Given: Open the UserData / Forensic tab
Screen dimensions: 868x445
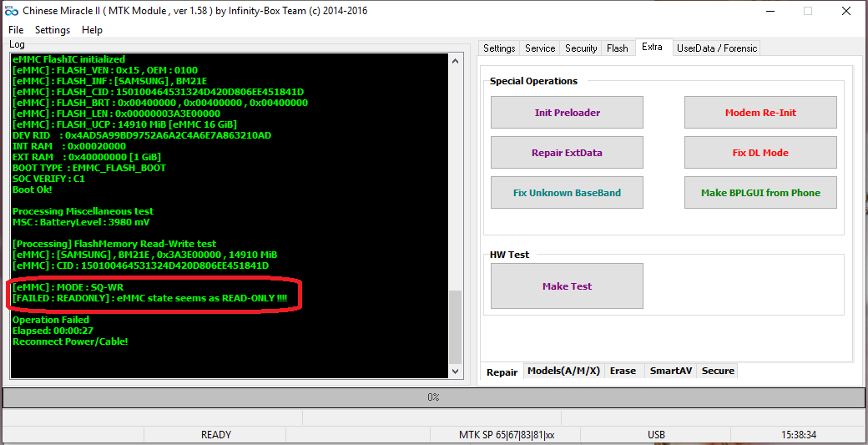Looking at the screenshot, I should pyautogui.click(x=717, y=48).
